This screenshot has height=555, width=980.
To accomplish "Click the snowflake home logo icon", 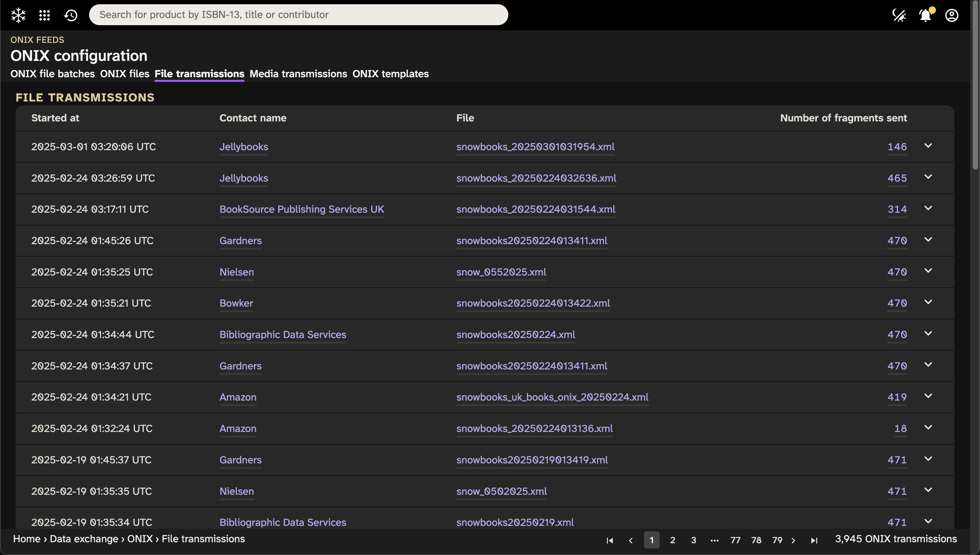I will pyautogui.click(x=18, y=15).
